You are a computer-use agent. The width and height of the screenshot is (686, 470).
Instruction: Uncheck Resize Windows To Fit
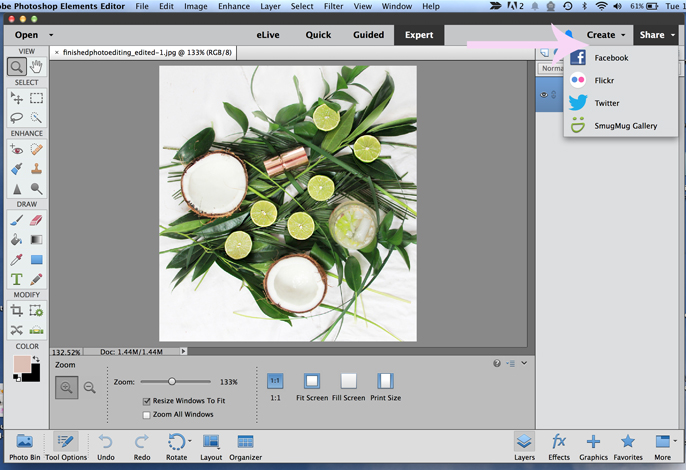pos(147,401)
